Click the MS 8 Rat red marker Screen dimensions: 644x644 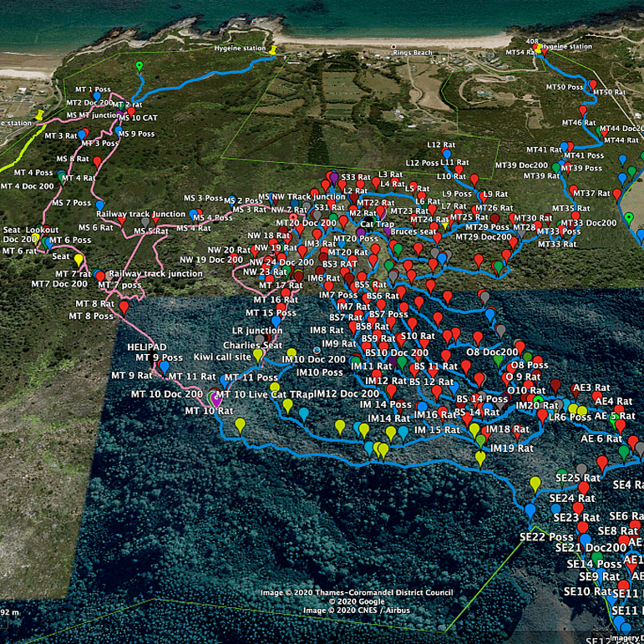click(x=97, y=160)
